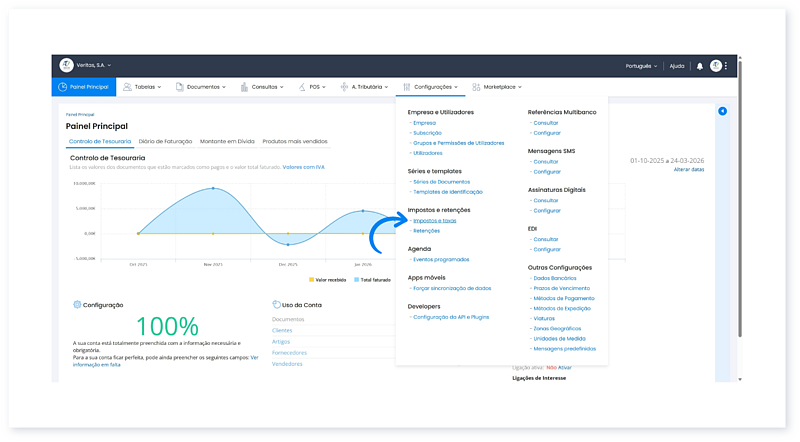This screenshot has width=800, height=442.
Task: Select Impostos e taxas menu entry
Action: point(434,220)
